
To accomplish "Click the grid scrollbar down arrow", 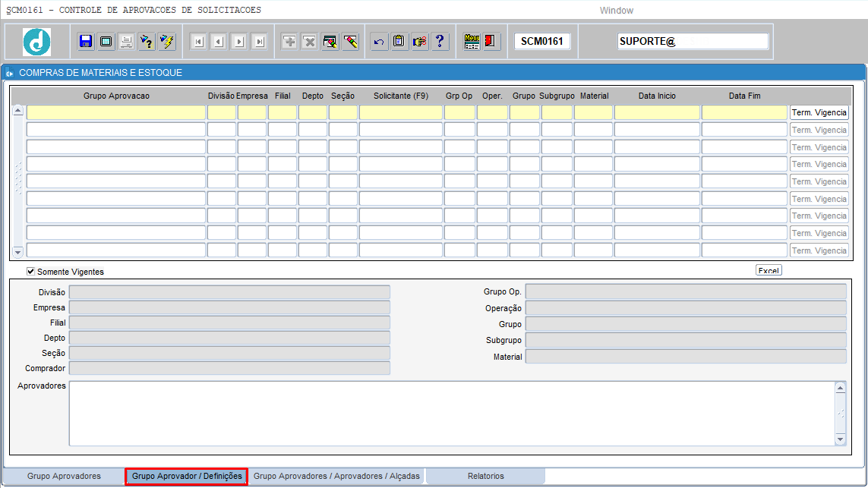I will 17,252.
